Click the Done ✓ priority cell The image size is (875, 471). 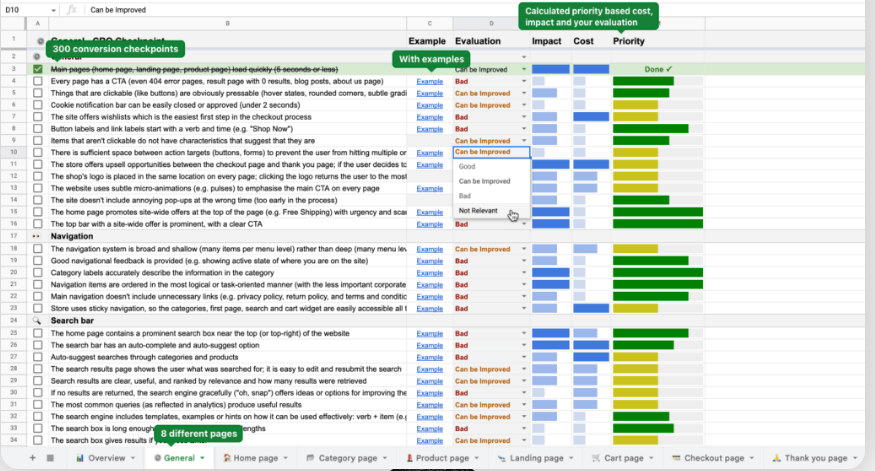click(658, 69)
